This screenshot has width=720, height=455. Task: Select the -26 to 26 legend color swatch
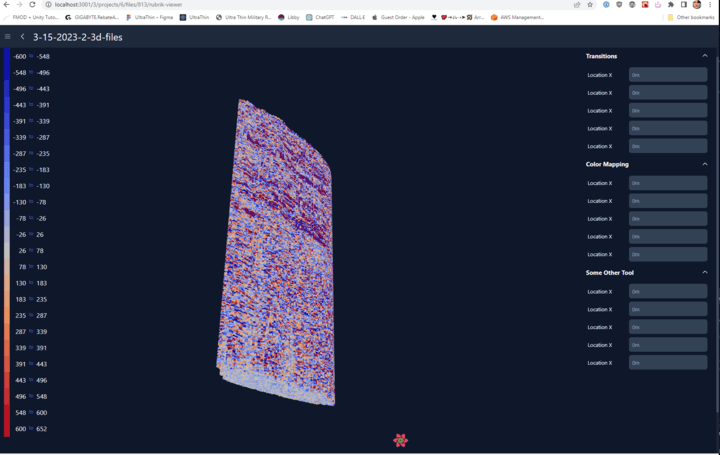coord(6,235)
